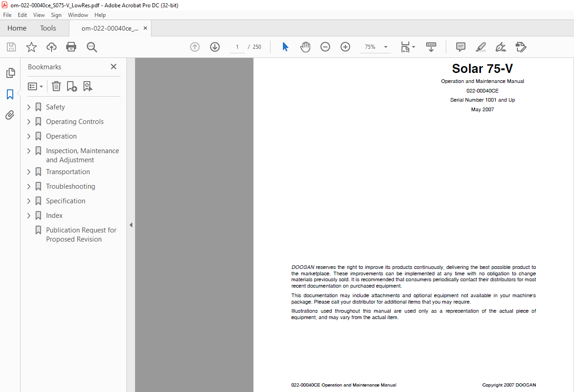574x392 pixels.
Task: Go to next page arrow
Action: 215,47
